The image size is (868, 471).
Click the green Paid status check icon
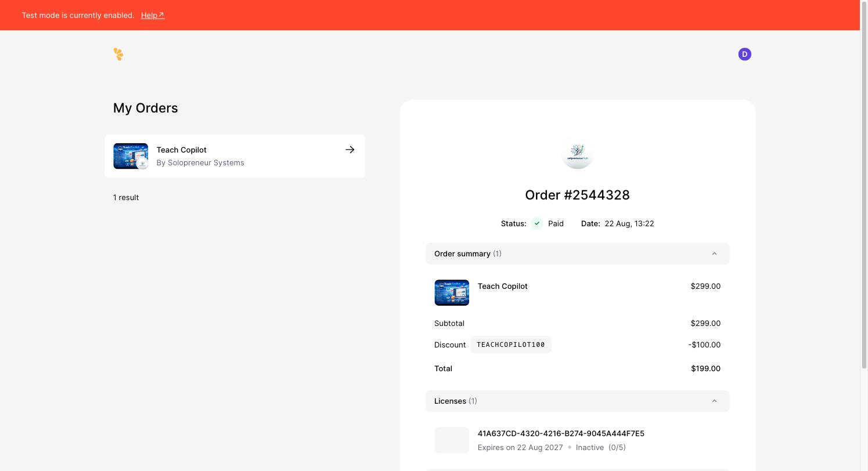pyautogui.click(x=537, y=223)
